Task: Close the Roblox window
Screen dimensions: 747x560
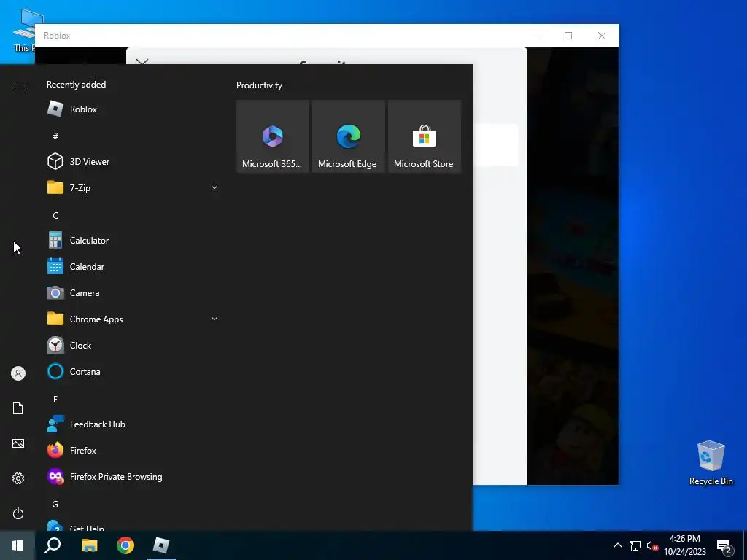Action: click(x=602, y=36)
